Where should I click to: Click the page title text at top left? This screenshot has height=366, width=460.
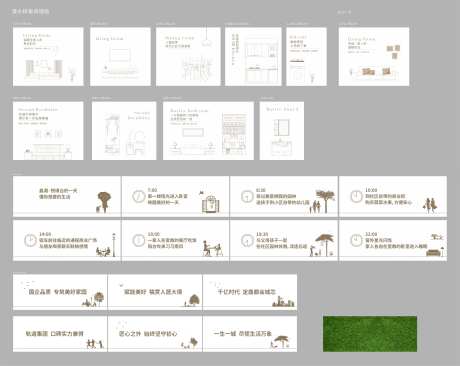tap(30, 11)
